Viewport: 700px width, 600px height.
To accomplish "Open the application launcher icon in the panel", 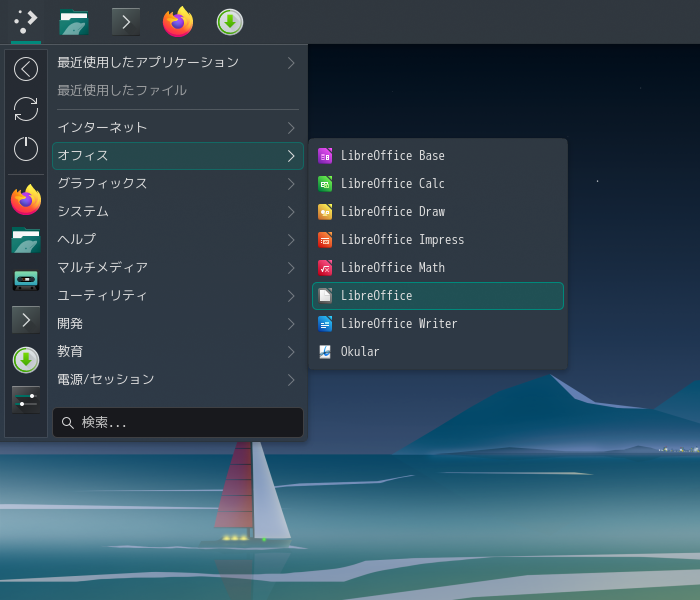I will 26,21.
